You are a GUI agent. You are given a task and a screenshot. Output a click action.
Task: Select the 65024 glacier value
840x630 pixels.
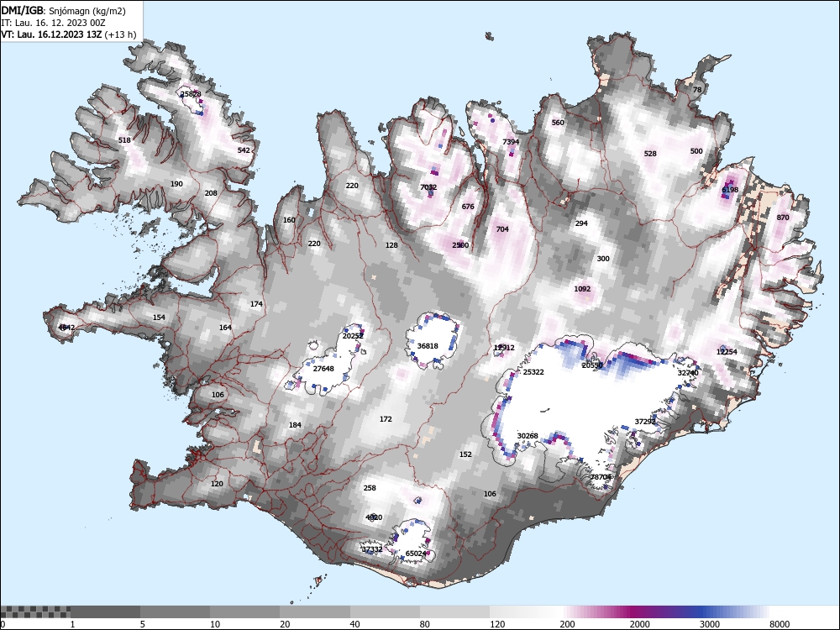tap(417, 554)
